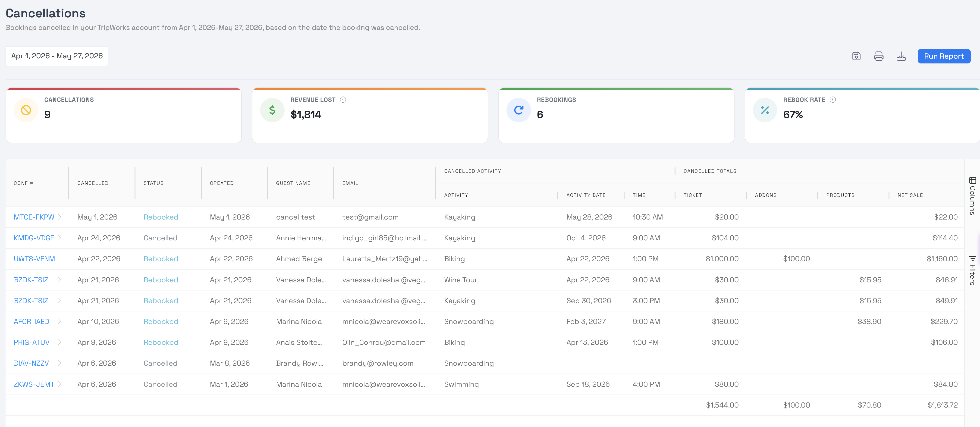Click the print report icon
980x427 pixels.
point(878,56)
